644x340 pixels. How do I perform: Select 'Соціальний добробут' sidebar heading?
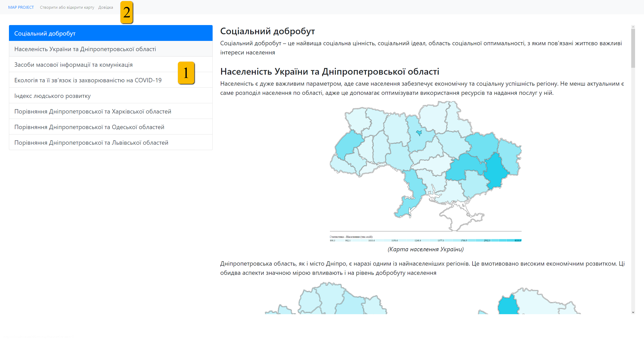111,33
